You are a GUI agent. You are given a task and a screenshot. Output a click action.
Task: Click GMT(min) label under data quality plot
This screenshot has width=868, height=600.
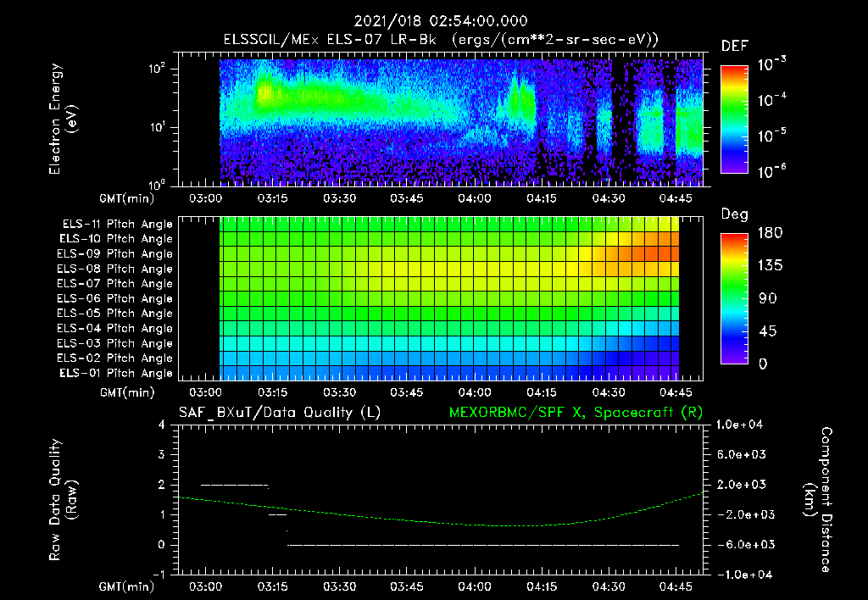point(127,586)
